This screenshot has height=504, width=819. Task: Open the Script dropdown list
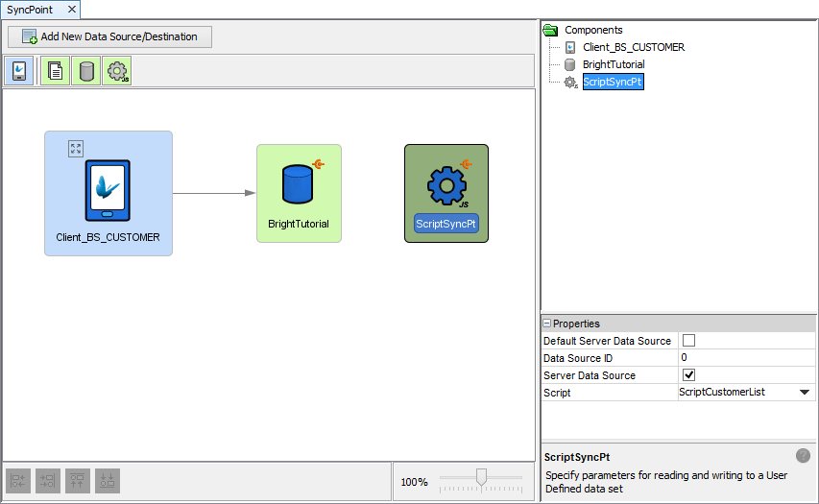[x=804, y=393]
